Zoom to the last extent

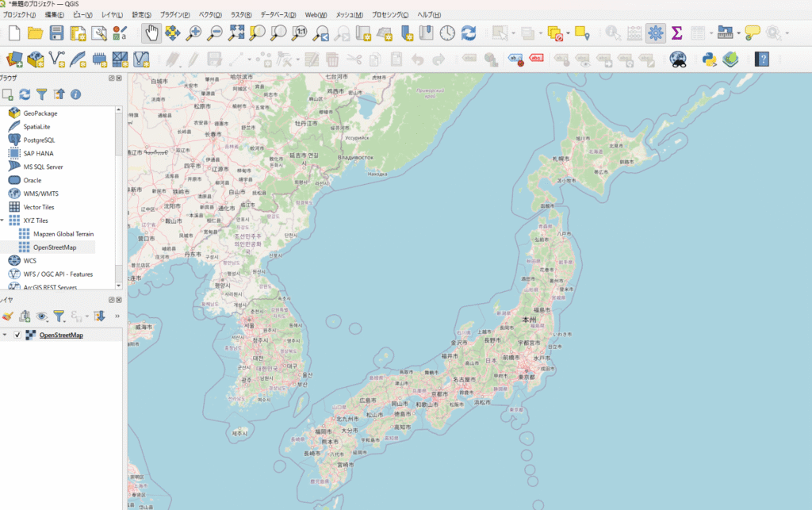point(321,33)
